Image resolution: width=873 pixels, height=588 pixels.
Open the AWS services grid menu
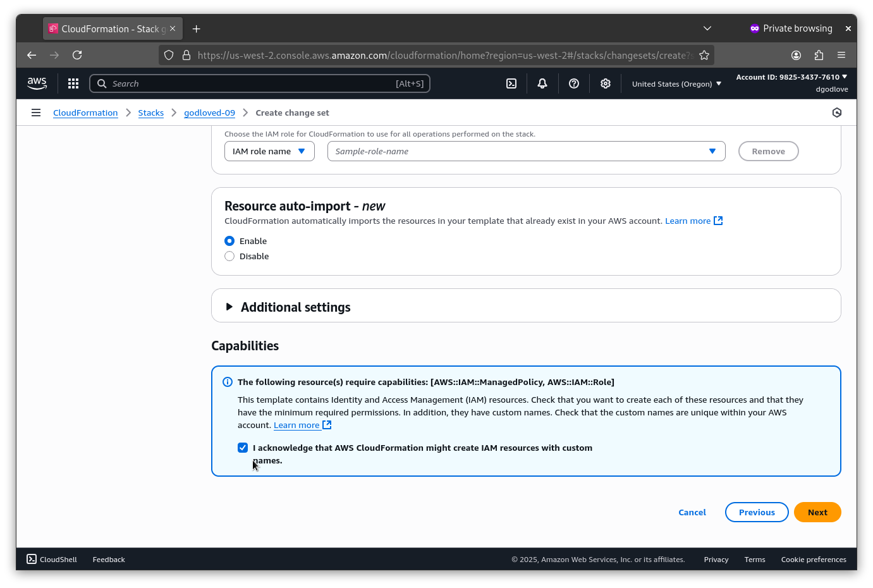point(73,83)
